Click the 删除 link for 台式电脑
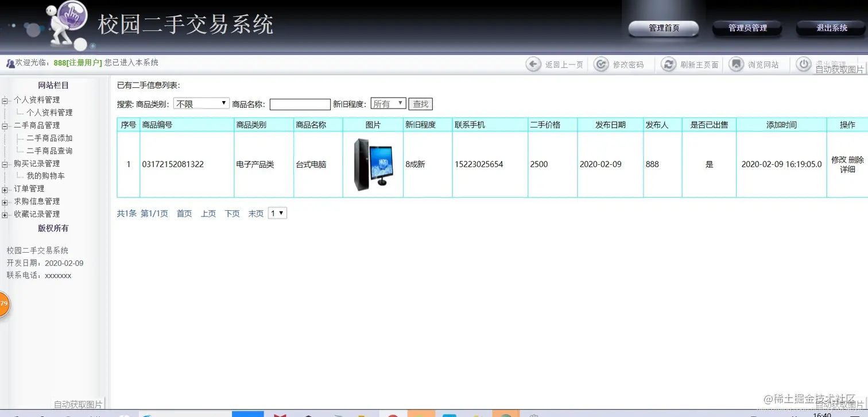This screenshot has width=868, height=417. point(856,160)
